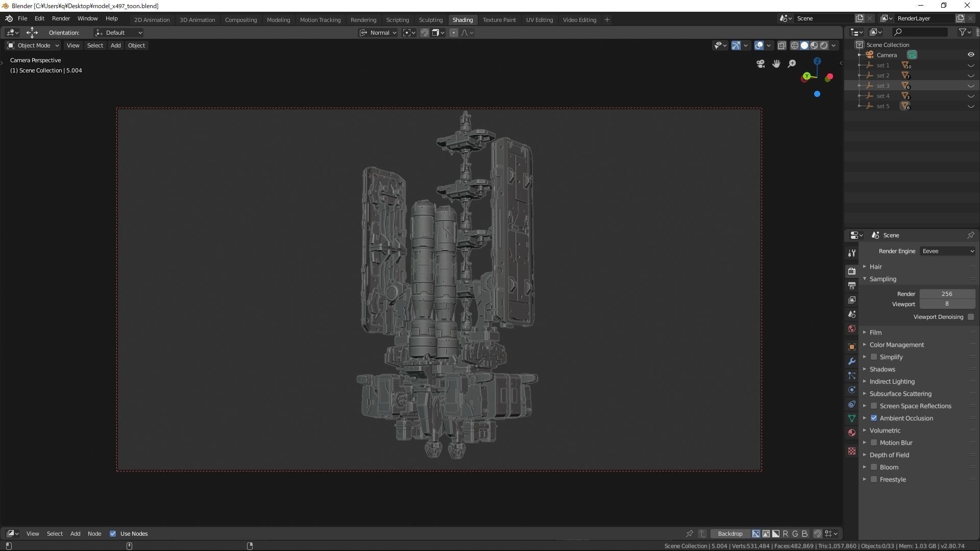Switch to Rendered viewport shading
Screen dimensions: 980x551
coord(824,45)
